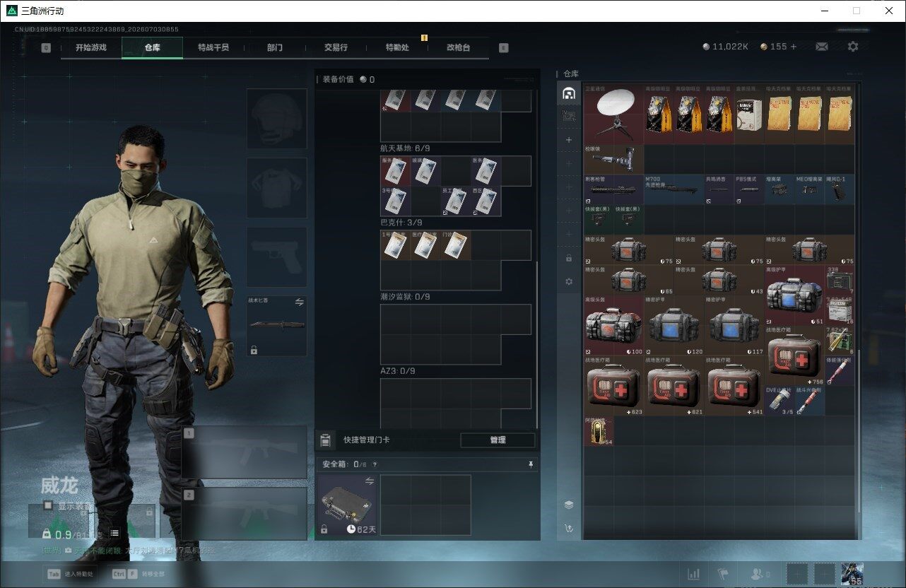Screen dimensions: 906x588
Task: Swap the 战术匕首 melee weapon
Action: [299, 302]
